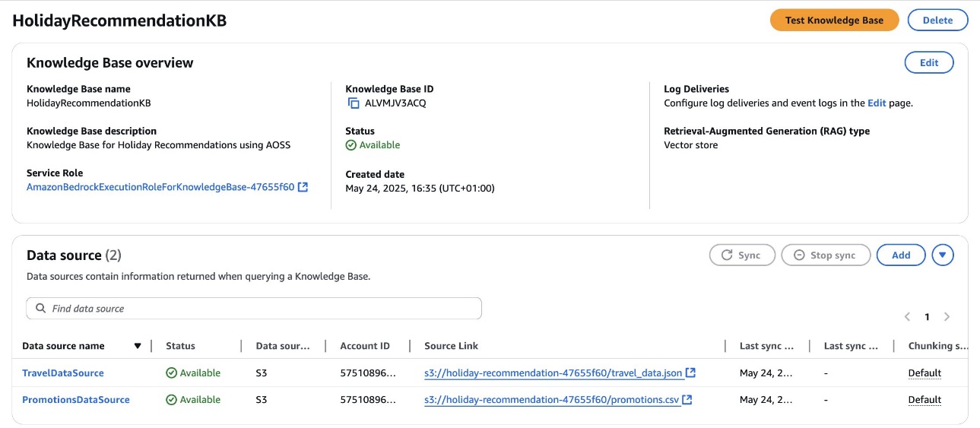Click Last sync date in TravelDataSource row
Viewport: 980px width, 428px height.
click(x=766, y=373)
